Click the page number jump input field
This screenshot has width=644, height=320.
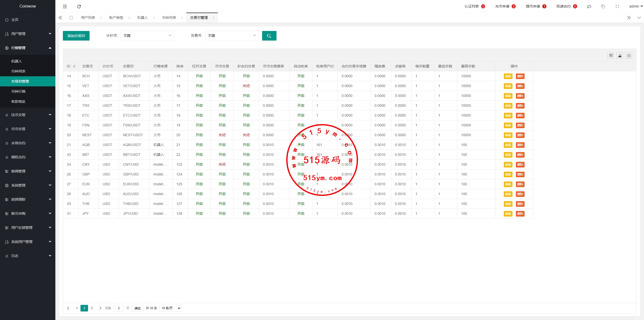[119, 308]
